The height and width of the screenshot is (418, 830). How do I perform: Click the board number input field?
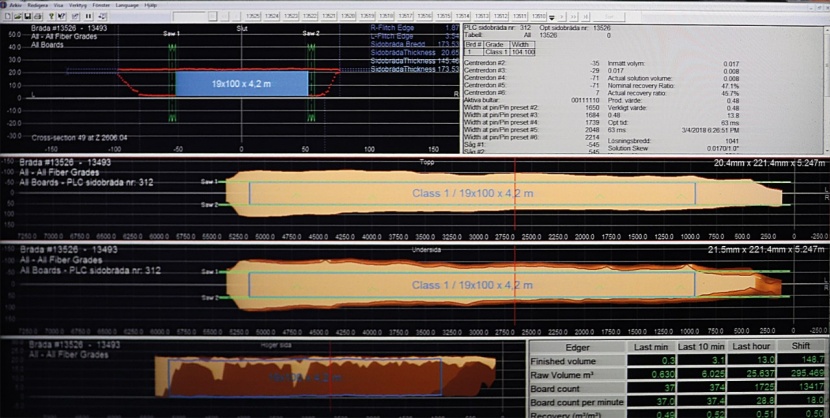click(192, 16)
